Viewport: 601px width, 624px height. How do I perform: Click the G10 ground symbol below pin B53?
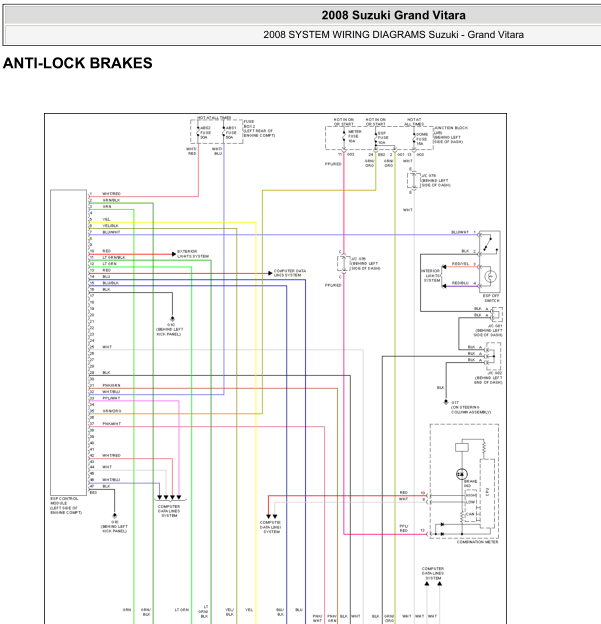click(x=115, y=516)
